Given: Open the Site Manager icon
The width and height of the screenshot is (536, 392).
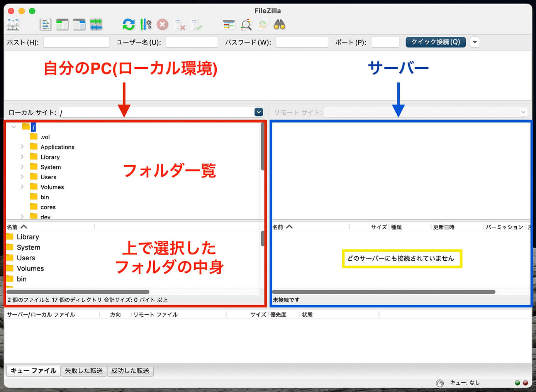Looking at the screenshot, I should (13, 25).
